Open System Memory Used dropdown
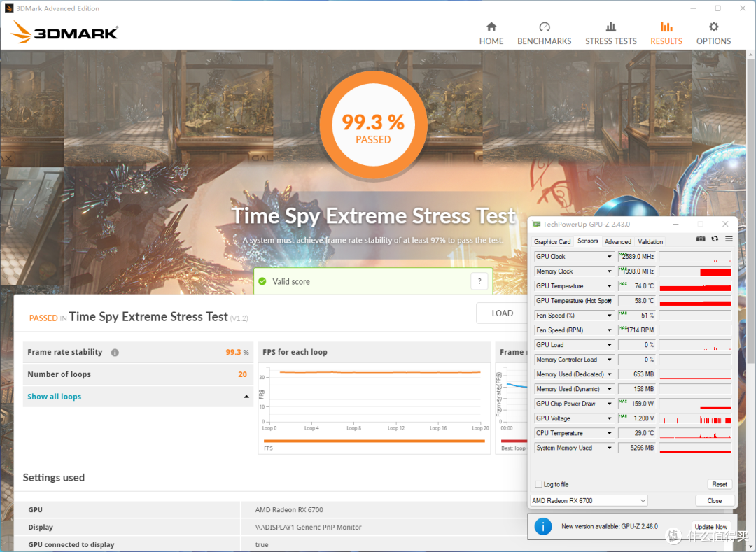 (610, 448)
